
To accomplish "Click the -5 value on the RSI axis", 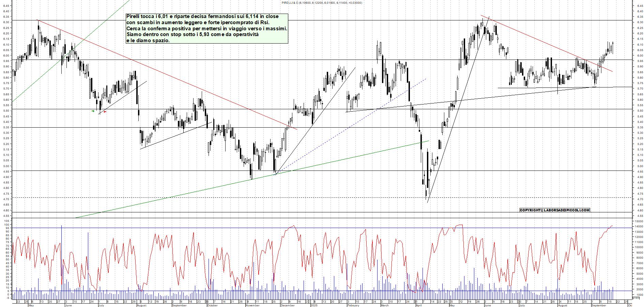I will pos(7,298).
